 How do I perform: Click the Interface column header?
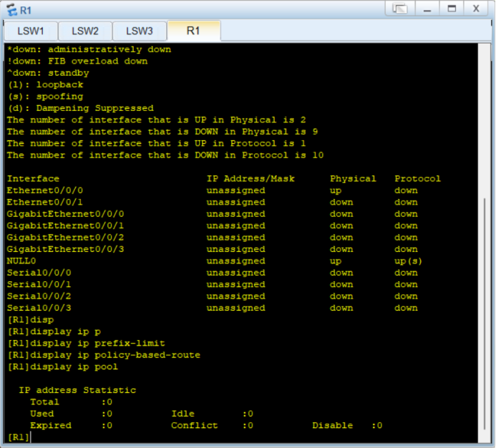coord(33,179)
